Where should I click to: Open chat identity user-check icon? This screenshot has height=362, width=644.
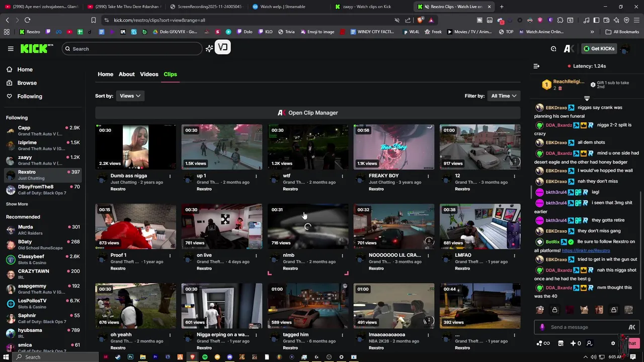click(x=589, y=343)
